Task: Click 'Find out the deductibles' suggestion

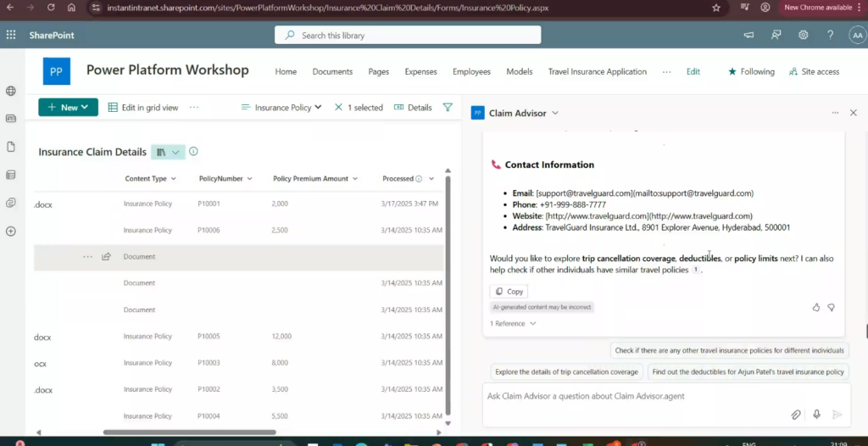Action: tap(748, 371)
